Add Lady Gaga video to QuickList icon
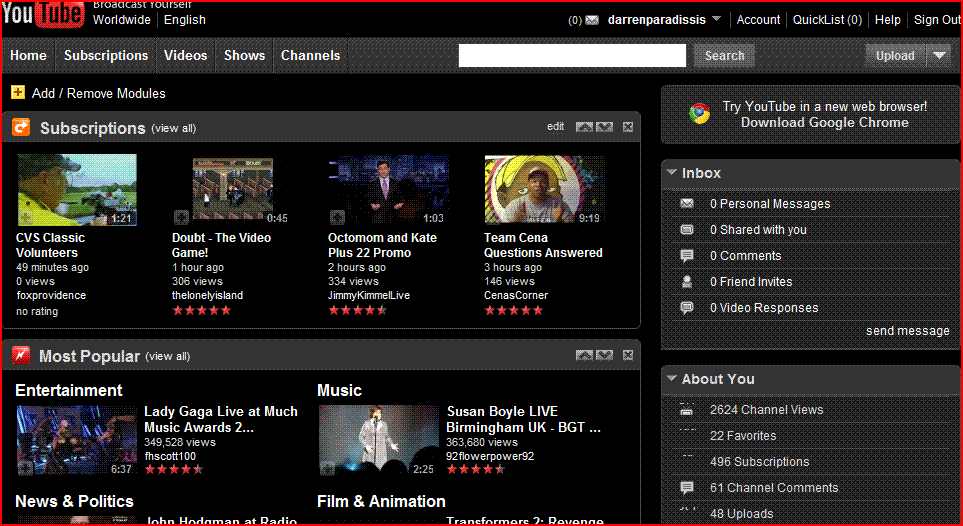 tap(25, 468)
